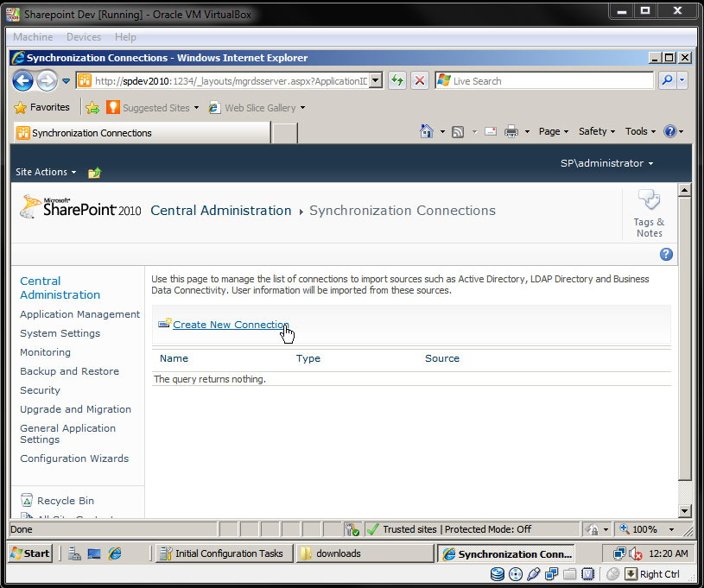The width and height of the screenshot is (704, 588).
Task: Click Add to Favorites Bar icon
Action: pyautogui.click(x=92, y=108)
